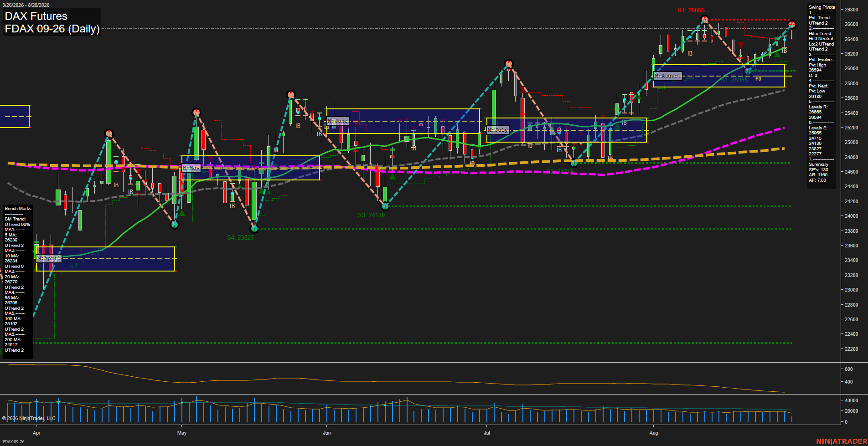Select the DAX Futures chart title
The height and width of the screenshot is (446, 868).
pyautogui.click(x=36, y=16)
